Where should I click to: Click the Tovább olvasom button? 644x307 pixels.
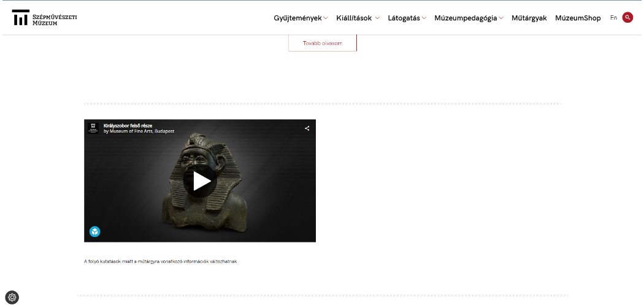(323, 43)
